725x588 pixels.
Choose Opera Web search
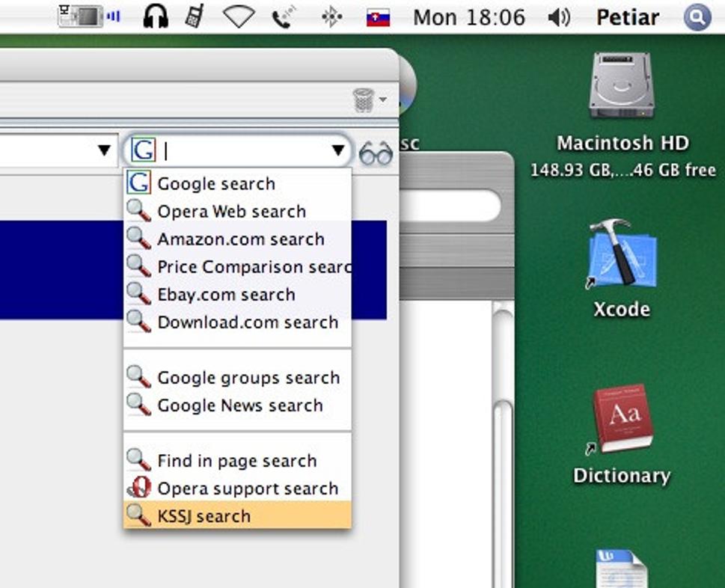237,211
